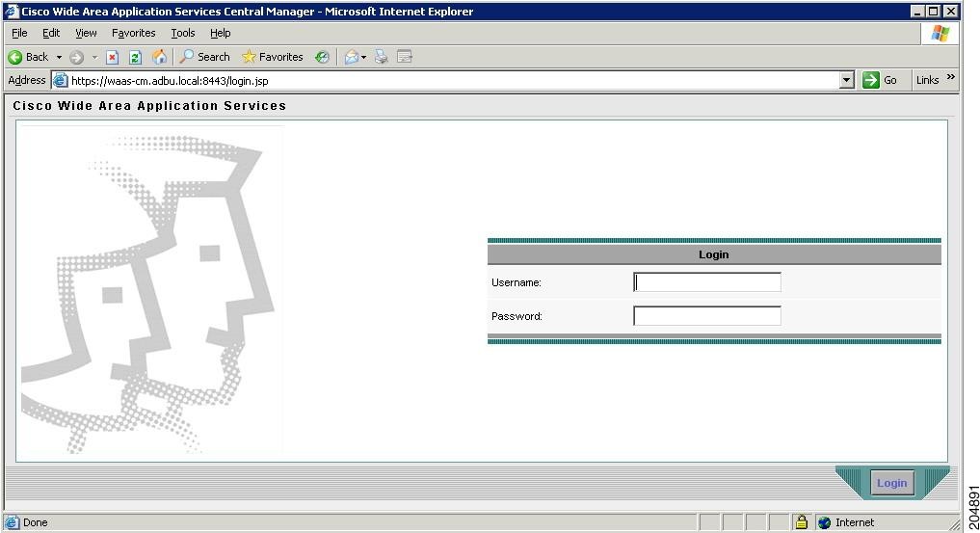Stop page loading with red X icon
The image size is (980, 533).
point(113,58)
